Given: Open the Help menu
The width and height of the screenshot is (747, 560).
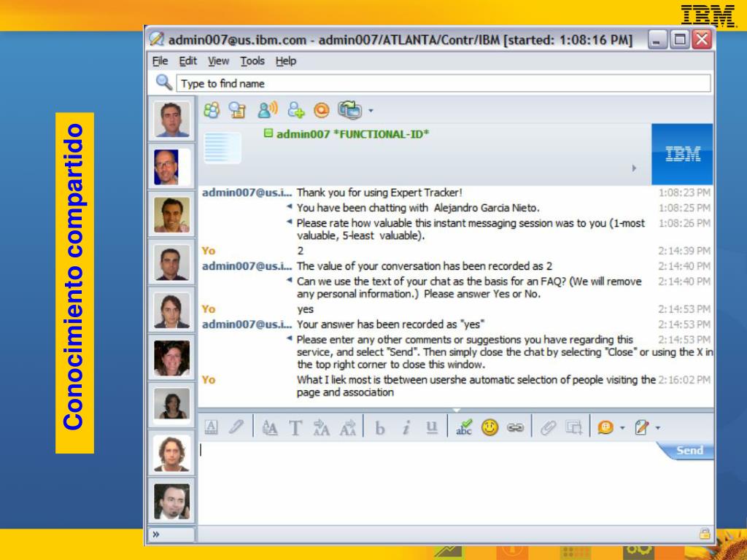Looking at the screenshot, I should [x=286, y=61].
